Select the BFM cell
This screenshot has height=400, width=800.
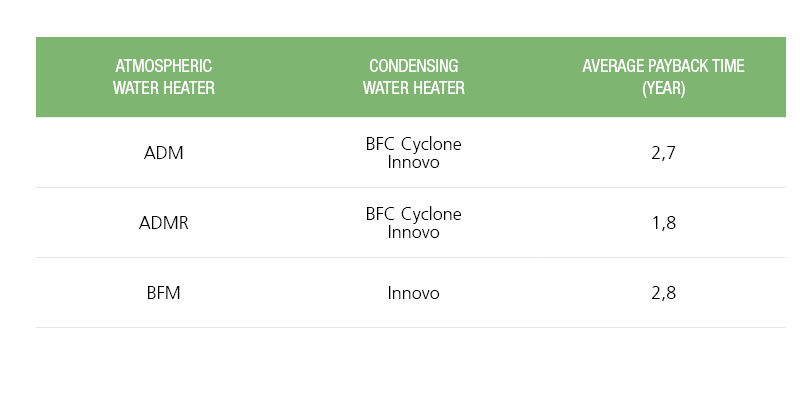164,293
